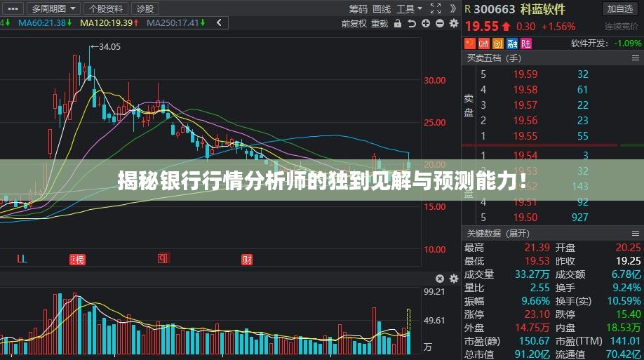Click the 换手 value 9.24%

pyautogui.click(x=626, y=288)
